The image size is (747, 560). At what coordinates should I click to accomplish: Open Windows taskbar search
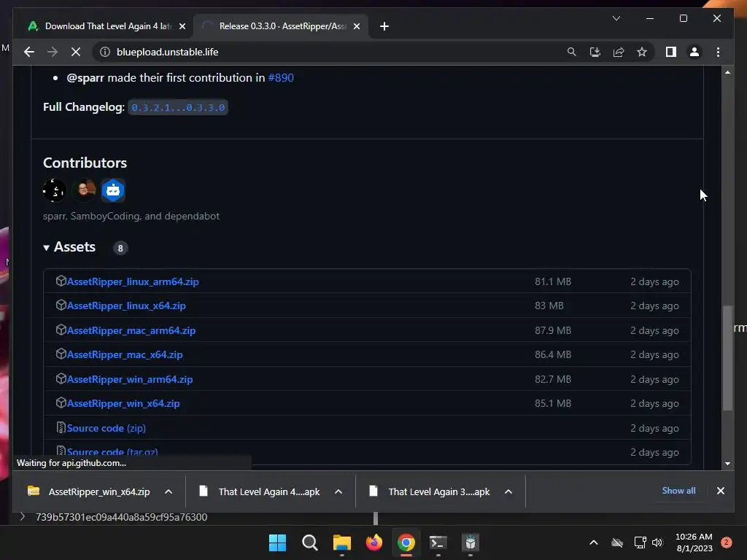[x=309, y=542]
